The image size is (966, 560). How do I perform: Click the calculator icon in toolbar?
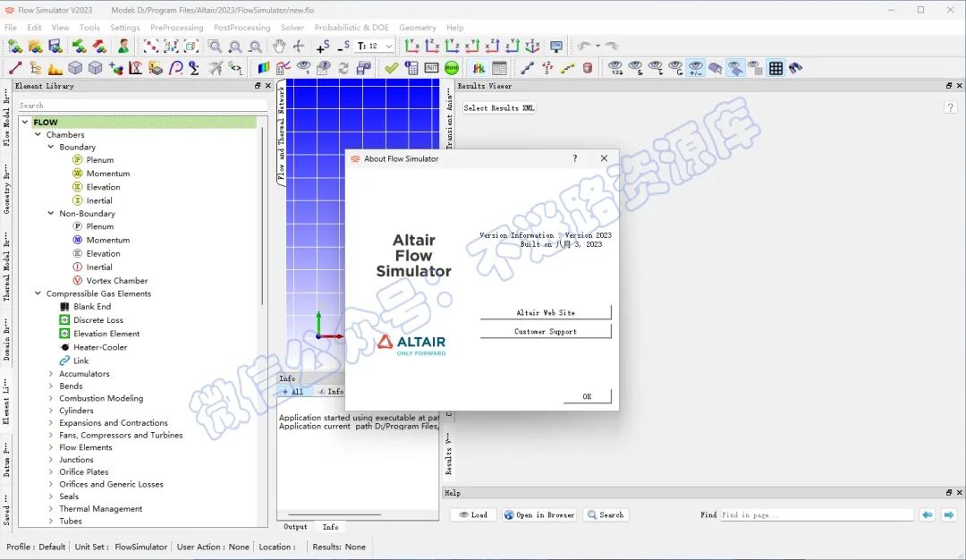pos(411,68)
